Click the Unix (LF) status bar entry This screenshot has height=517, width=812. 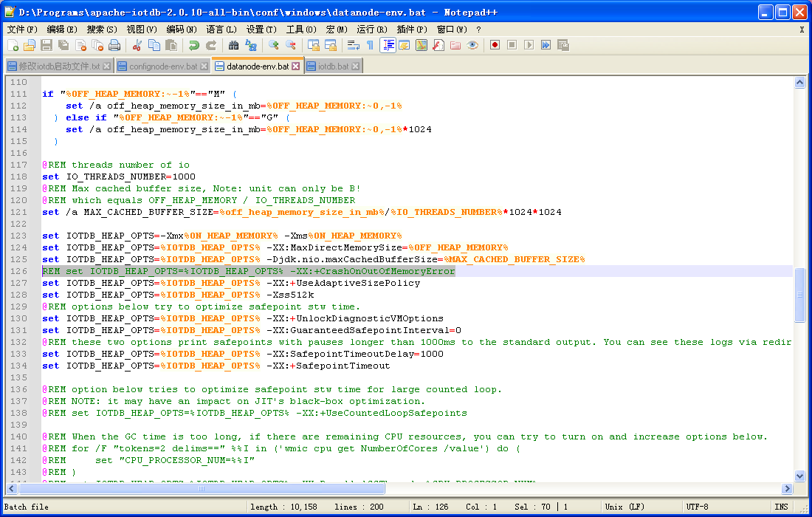(625, 507)
